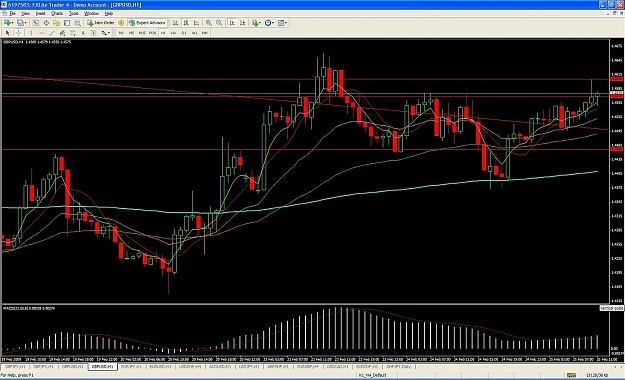Screen dimensions: 625x380
Task: Click the 13128/36 kb traffic indicator
Action: 597,375
